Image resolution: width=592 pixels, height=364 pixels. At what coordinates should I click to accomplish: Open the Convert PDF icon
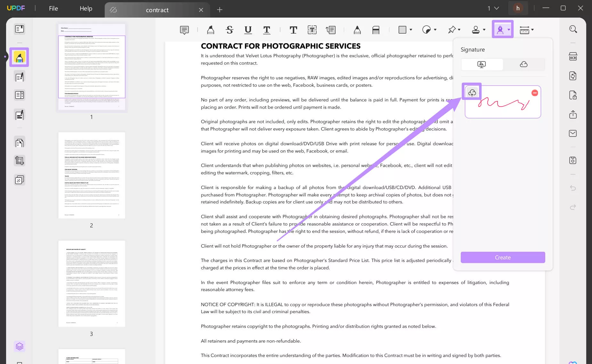pyautogui.click(x=573, y=76)
